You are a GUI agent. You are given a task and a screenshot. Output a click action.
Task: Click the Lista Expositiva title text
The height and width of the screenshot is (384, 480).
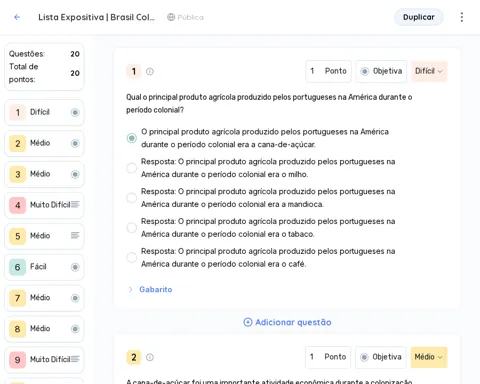pos(96,17)
